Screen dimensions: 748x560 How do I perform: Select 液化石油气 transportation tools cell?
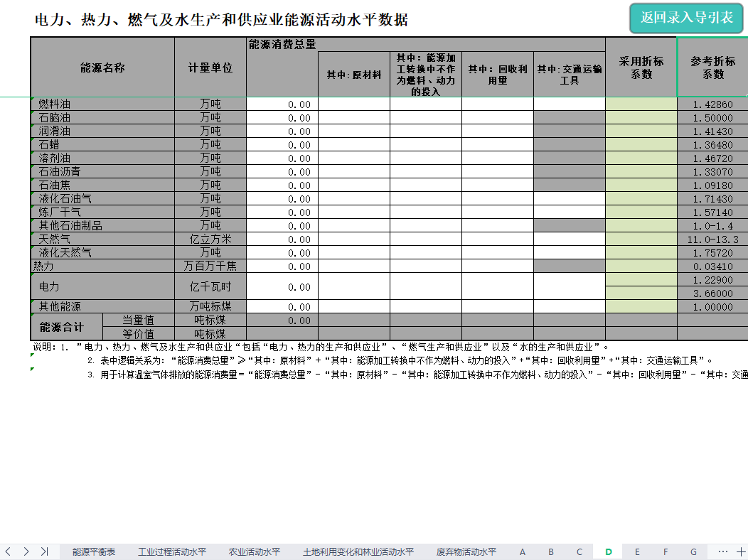tap(569, 199)
